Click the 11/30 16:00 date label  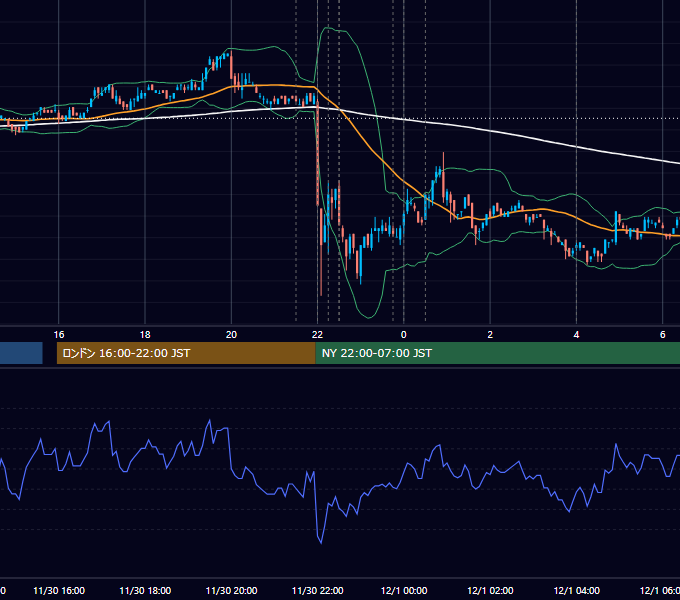click(59, 590)
